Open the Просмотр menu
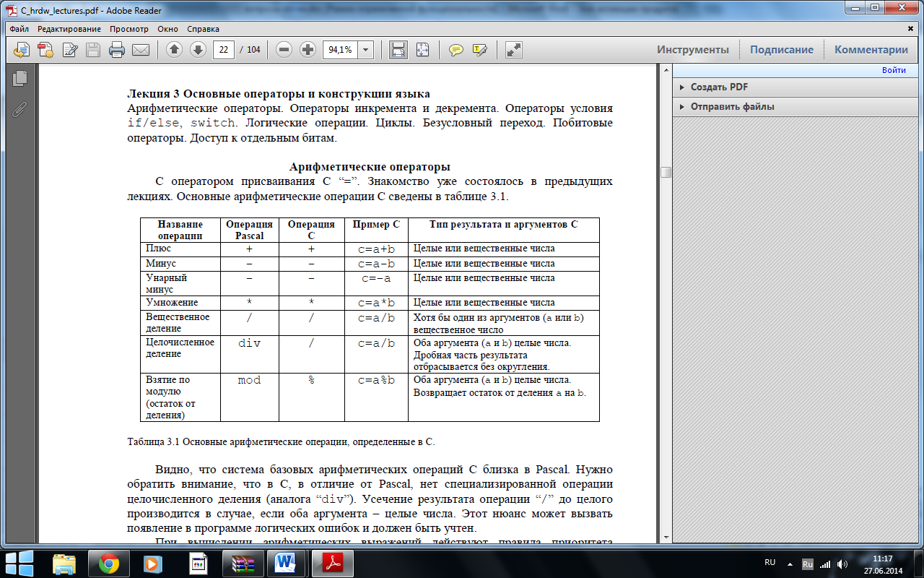Image resolution: width=924 pixels, height=578 pixels. tap(129, 29)
